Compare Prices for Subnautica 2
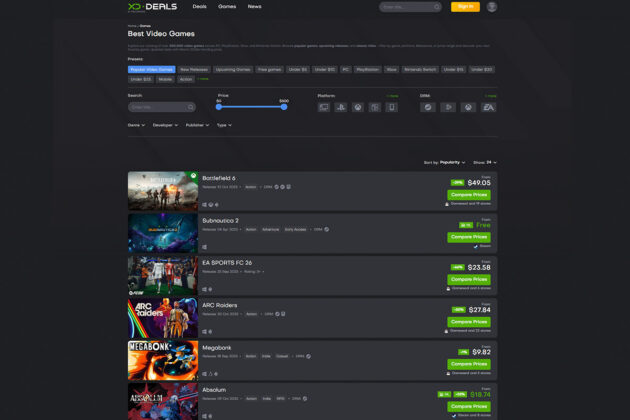This screenshot has height=420, width=630. pyautogui.click(x=469, y=237)
